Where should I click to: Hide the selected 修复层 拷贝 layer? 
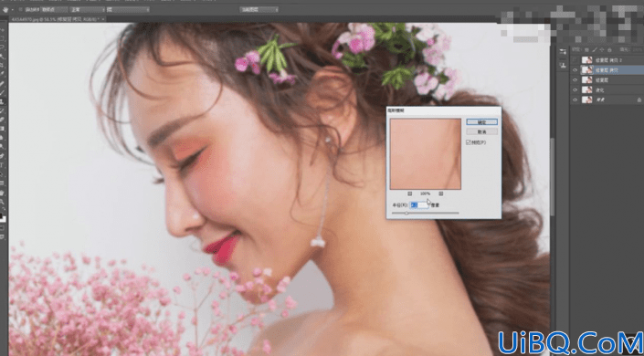point(575,70)
